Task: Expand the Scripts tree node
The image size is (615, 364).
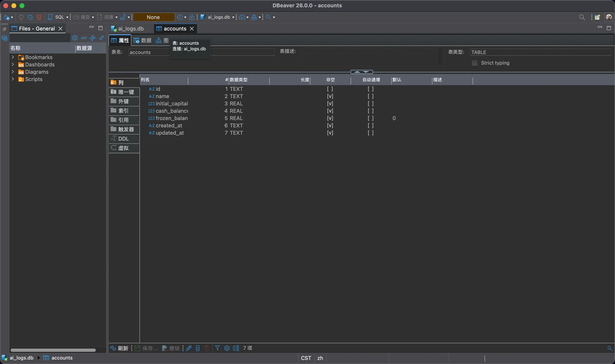Action: click(13, 79)
